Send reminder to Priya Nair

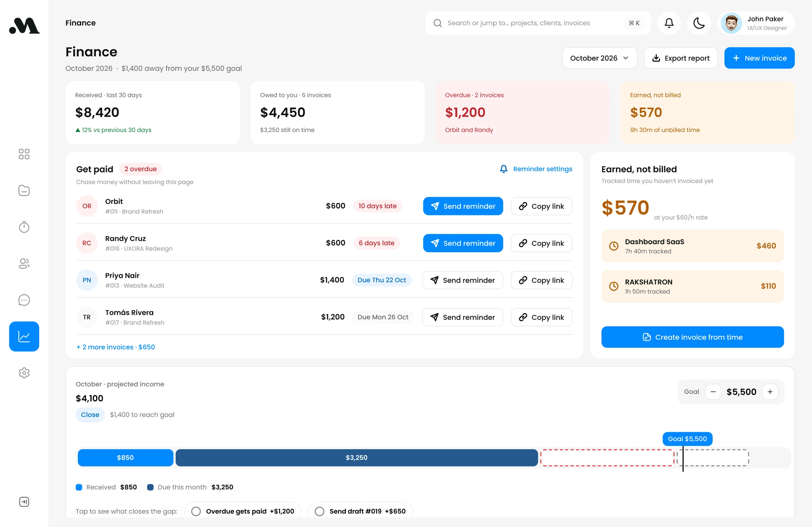click(462, 280)
